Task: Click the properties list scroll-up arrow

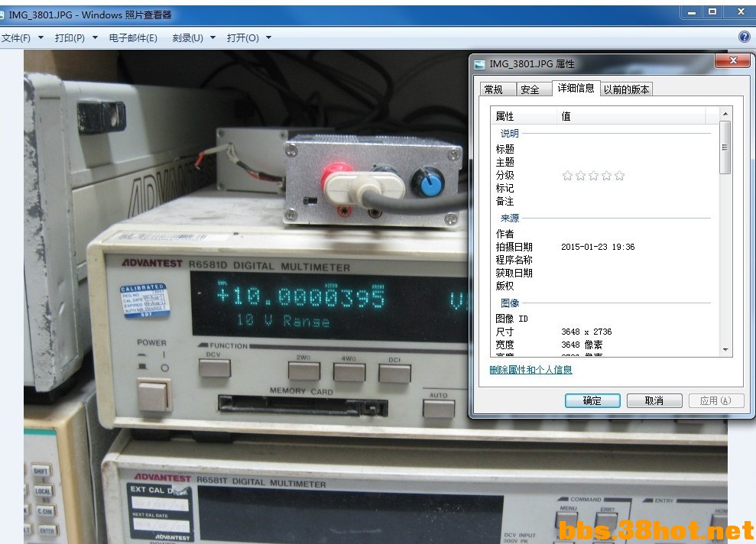Action: pyautogui.click(x=725, y=114)
